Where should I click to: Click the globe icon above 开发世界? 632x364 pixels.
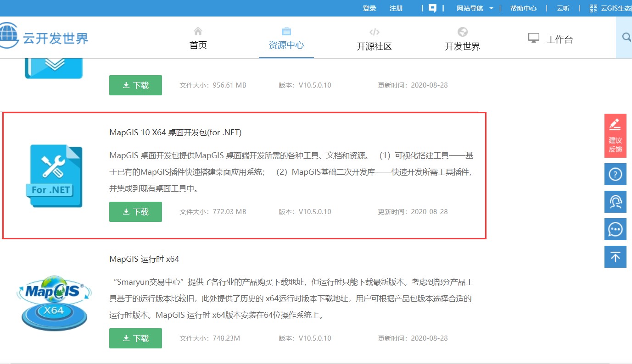click(x=463, y=32)
